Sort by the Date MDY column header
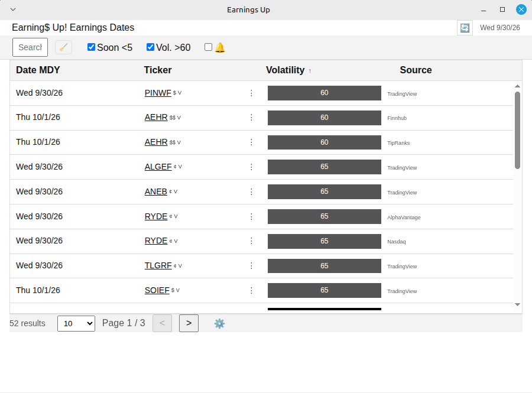This screenshot has height=393, width=532. [38, 70]
